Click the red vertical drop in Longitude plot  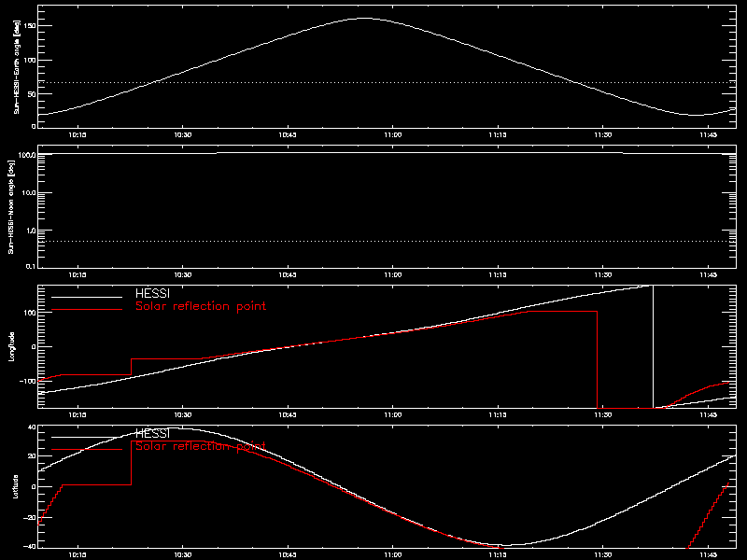pyautogui.click(x=597, y=359)
